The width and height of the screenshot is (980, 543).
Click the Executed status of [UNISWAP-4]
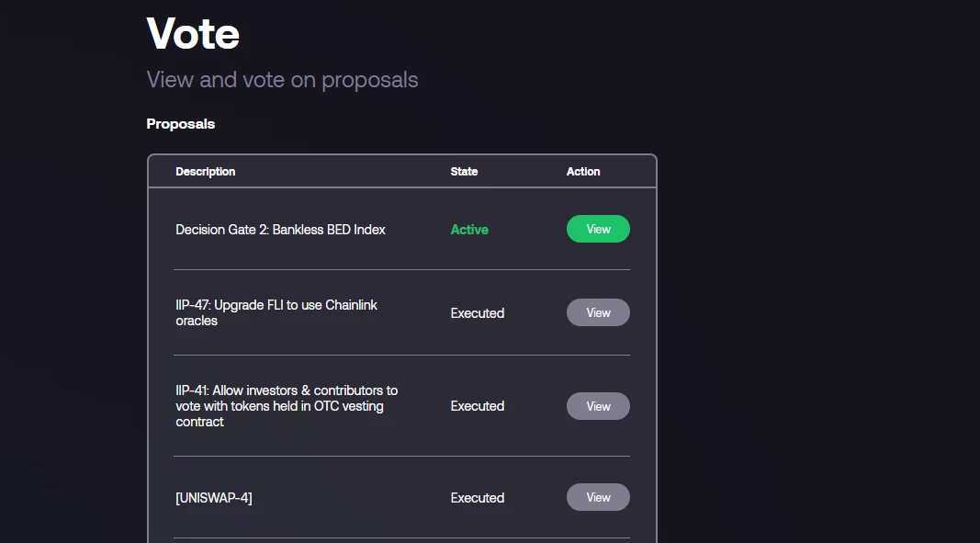(x=478, y=498)
